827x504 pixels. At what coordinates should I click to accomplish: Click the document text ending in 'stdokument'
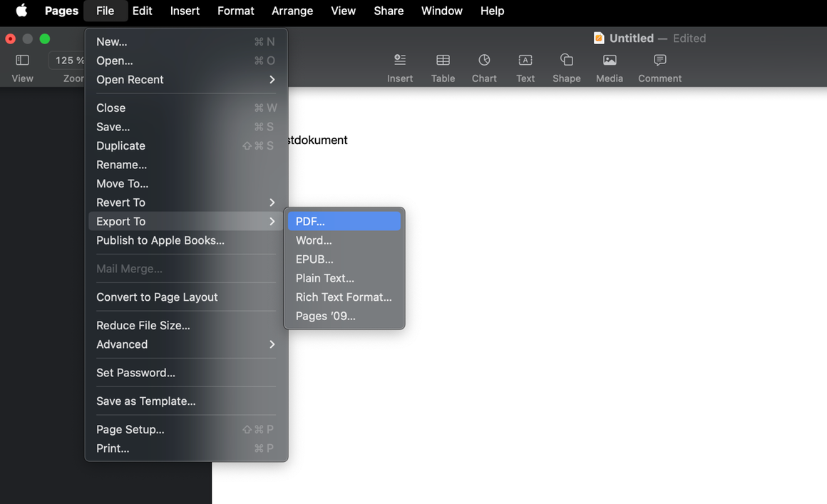click(x=318, y=140)
